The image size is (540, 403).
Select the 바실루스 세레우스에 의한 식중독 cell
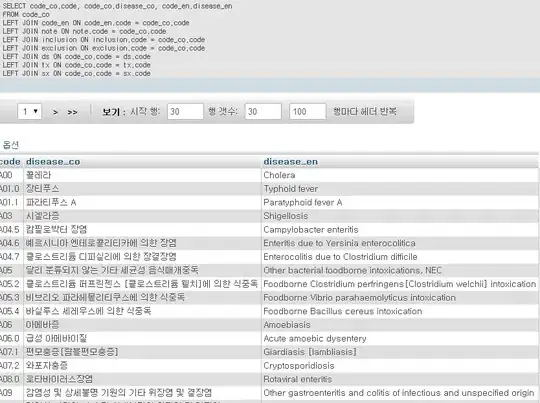pos(142,311)
